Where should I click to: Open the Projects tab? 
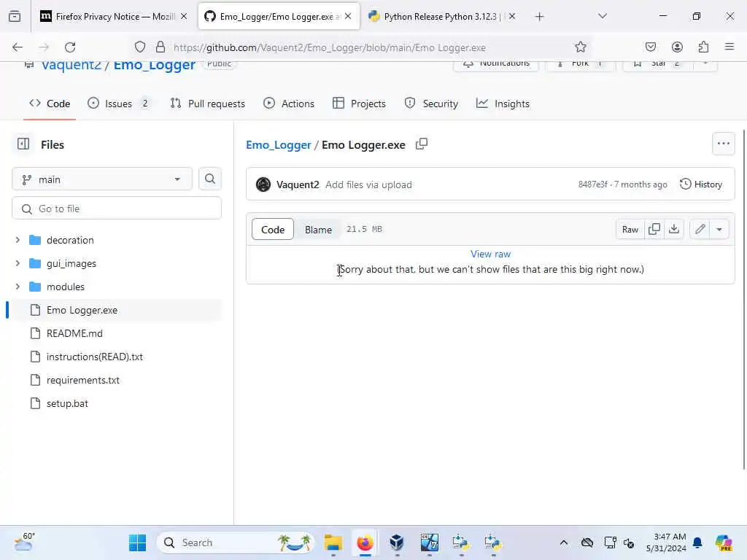(x=359, y=104)
